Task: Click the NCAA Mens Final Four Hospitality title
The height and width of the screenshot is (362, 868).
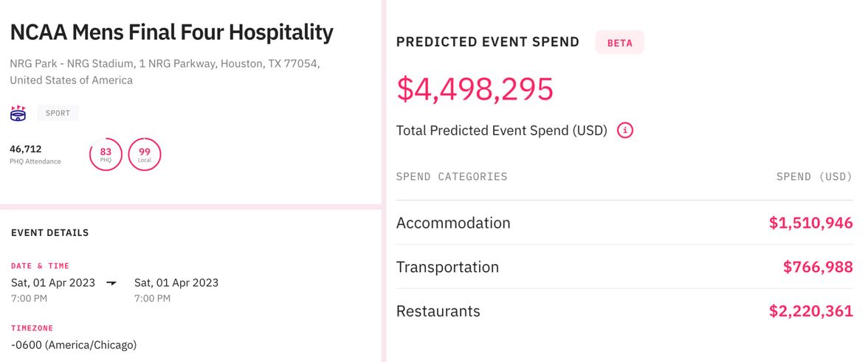Action: coord(171,32)
